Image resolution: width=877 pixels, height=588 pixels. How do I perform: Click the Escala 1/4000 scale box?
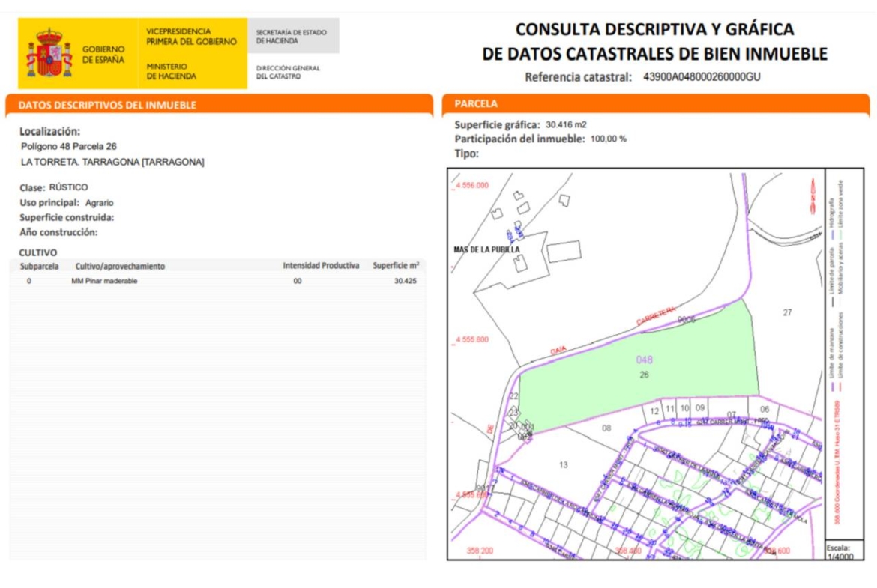click(x=843, y=551)
